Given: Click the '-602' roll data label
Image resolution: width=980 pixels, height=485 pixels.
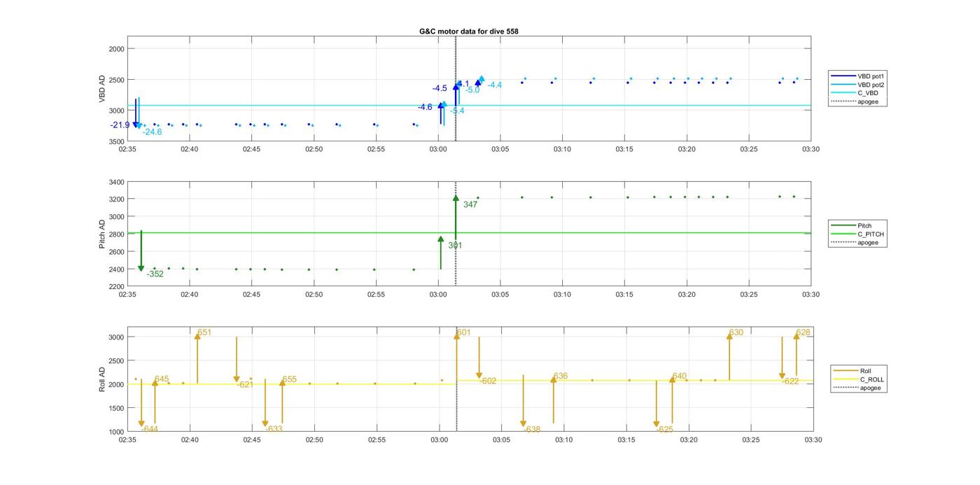Looking at the screenshot, I should point(488,381).
